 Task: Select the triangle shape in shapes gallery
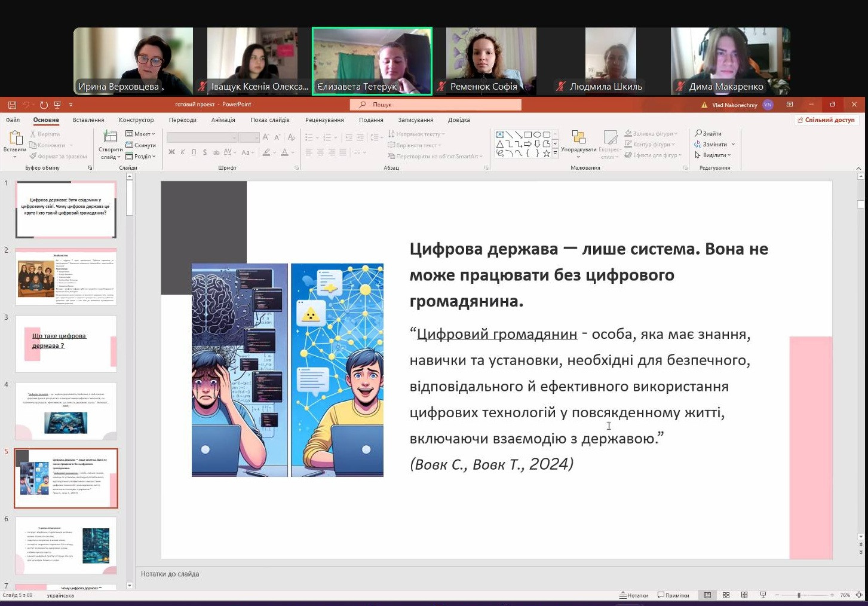(499, 144)
